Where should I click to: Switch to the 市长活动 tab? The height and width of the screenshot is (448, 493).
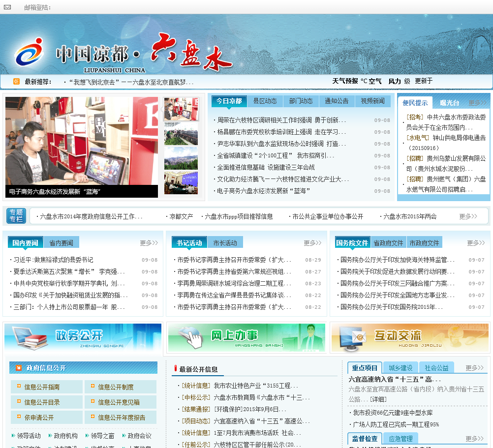point(225,243)
